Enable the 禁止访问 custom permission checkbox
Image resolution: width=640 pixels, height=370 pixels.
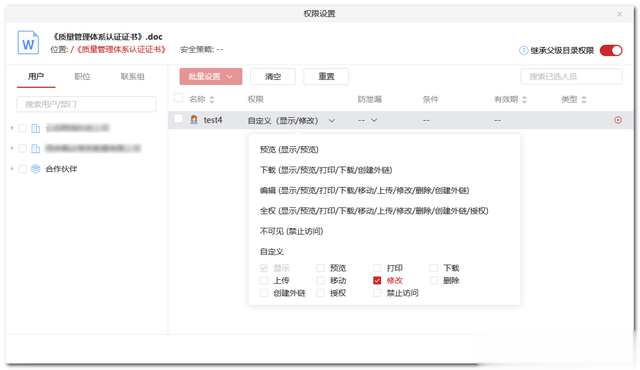(x=377, y=293)
